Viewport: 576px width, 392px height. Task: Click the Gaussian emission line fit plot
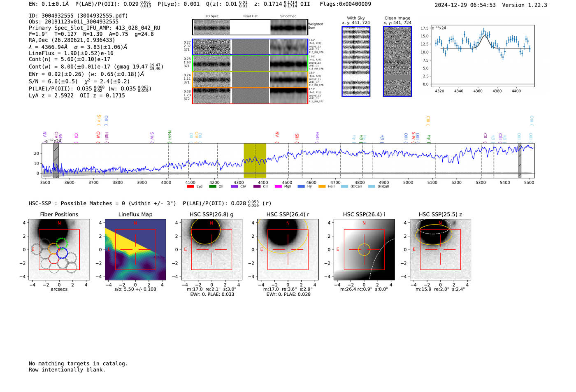pos(482,56)
